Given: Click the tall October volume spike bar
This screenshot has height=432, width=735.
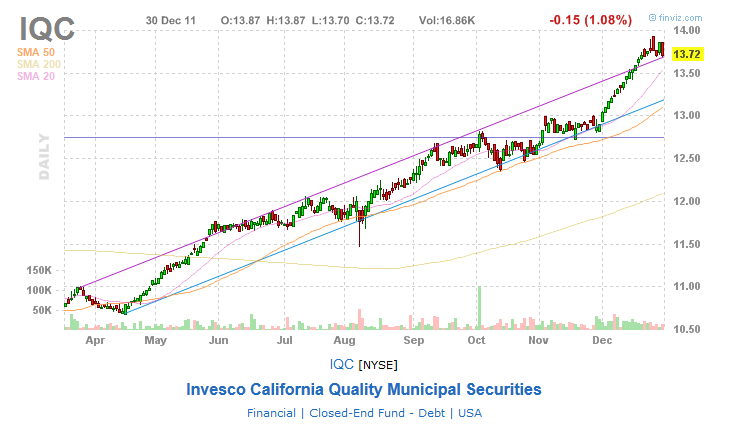Looking at the screenshot, I should [480, 308].
